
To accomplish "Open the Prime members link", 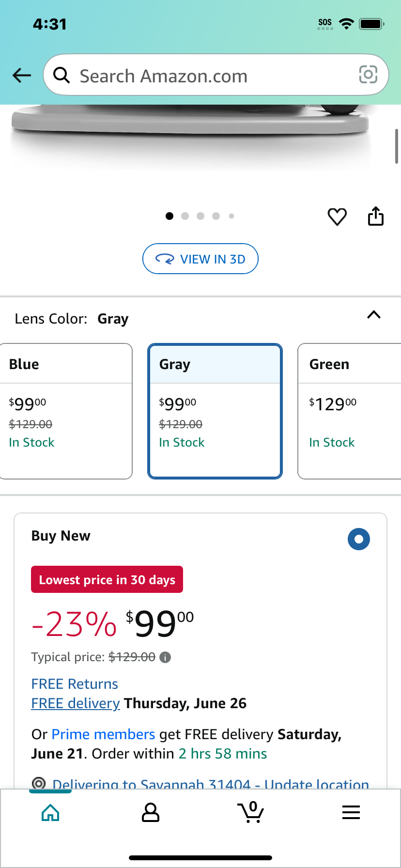I will [103, 734].
